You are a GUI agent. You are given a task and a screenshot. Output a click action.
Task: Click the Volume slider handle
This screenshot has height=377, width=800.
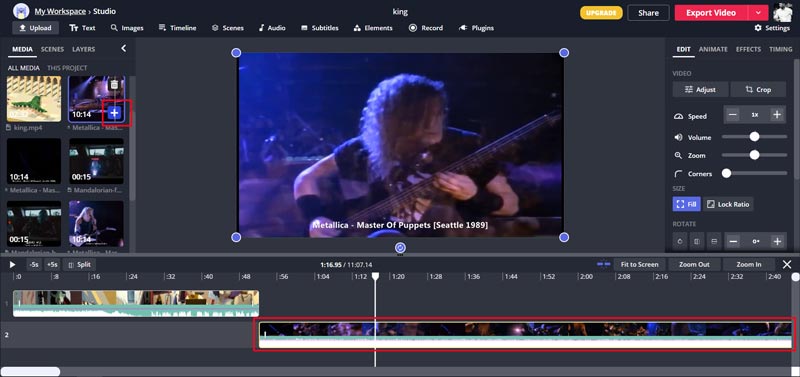tap(754, 137)
